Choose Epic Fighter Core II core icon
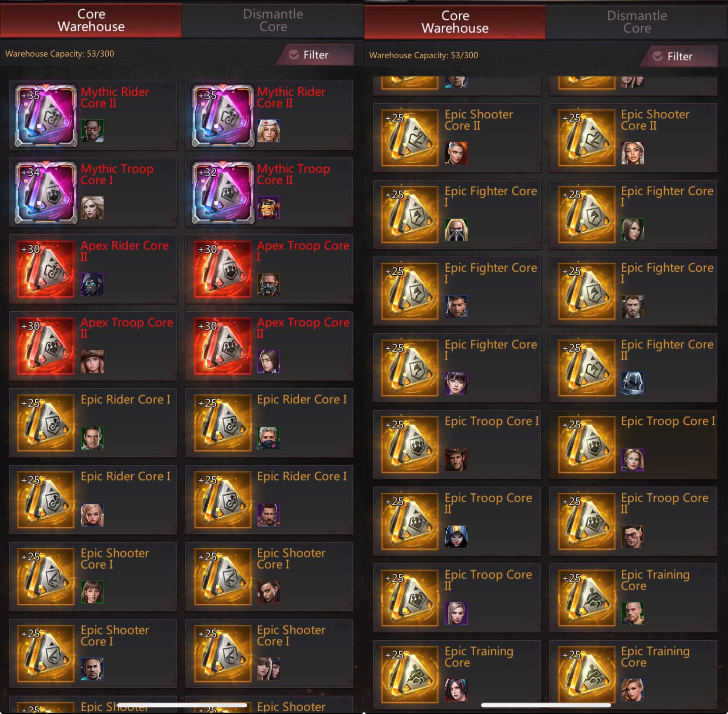The width and height of the screenshot is (728, 714). (587, 368)
